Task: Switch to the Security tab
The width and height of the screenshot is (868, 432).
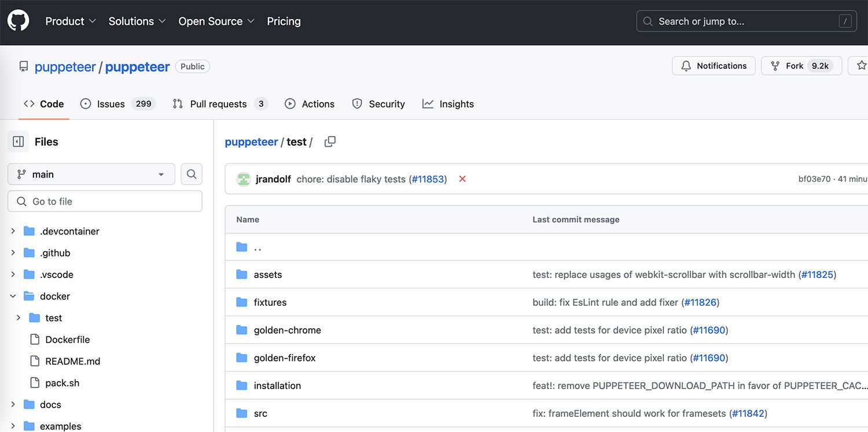Action: [x=378, y=104]
